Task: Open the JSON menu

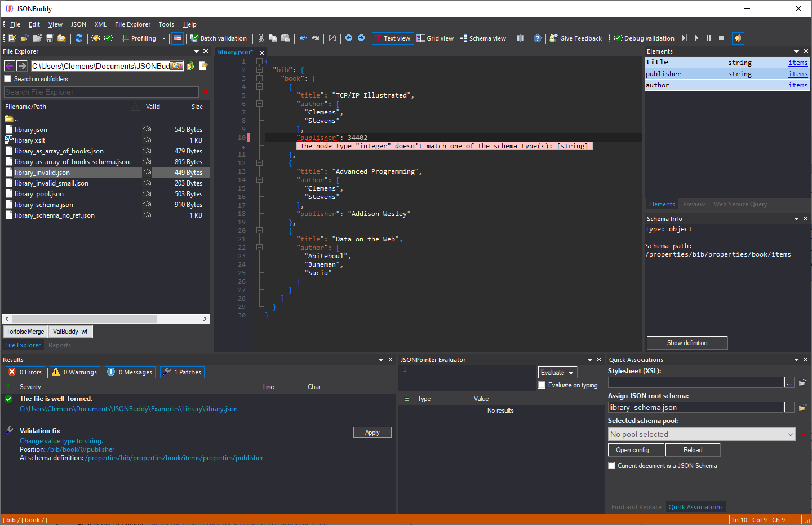Action: click(x=78, y=24)
